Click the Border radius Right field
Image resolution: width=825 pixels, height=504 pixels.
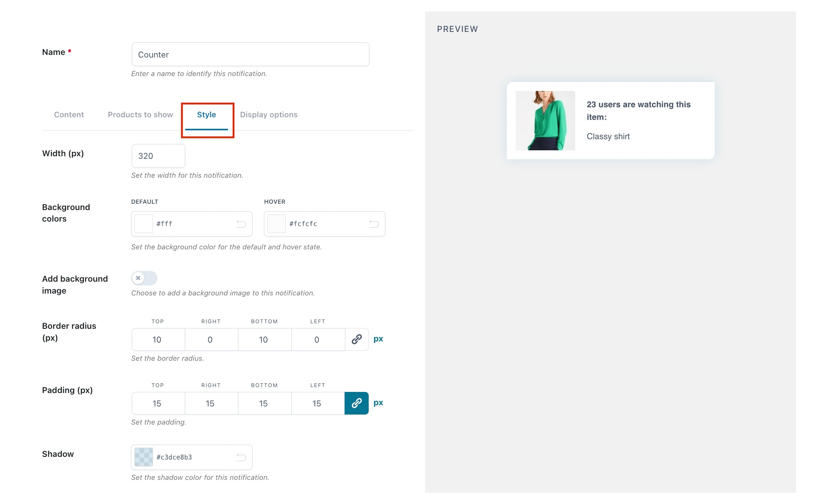[211, 339]
